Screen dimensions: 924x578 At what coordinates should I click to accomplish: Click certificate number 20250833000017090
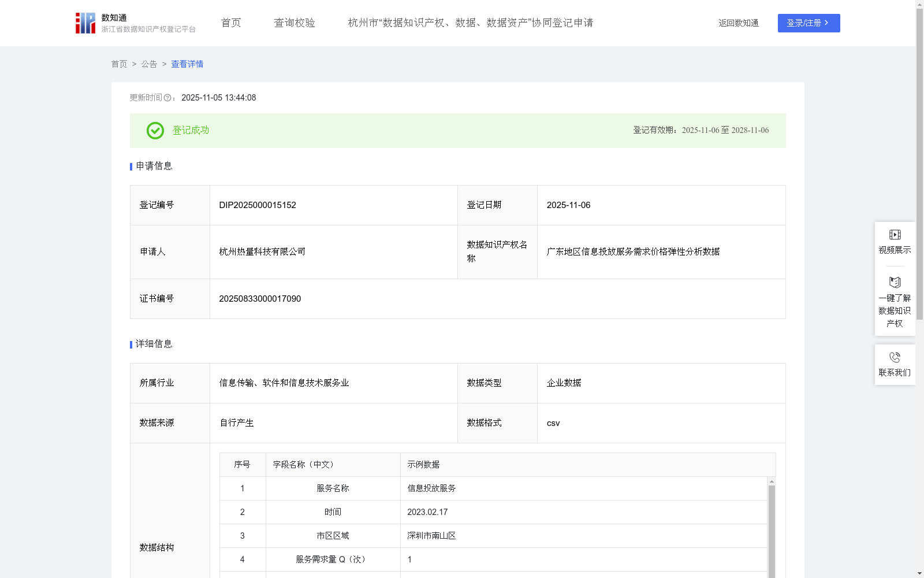point(260,299)
